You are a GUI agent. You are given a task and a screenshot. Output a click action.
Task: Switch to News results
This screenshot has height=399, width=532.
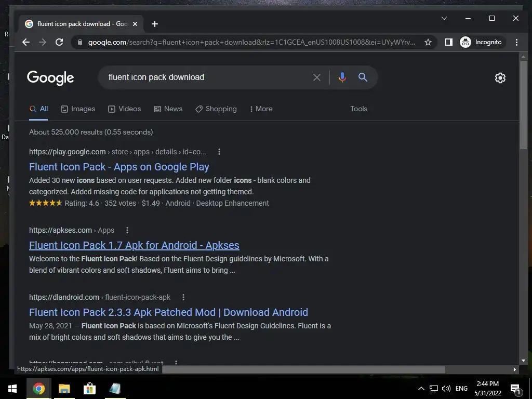168,109
